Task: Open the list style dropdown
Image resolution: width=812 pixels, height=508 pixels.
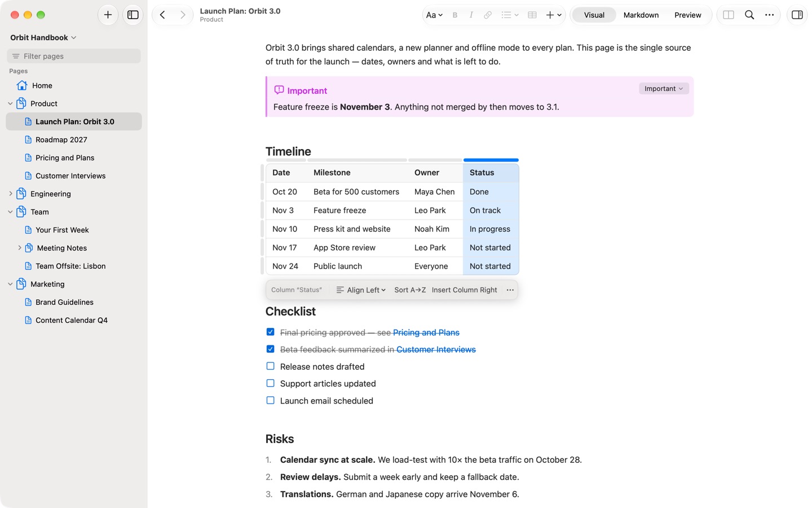Action: click(510, 15)
